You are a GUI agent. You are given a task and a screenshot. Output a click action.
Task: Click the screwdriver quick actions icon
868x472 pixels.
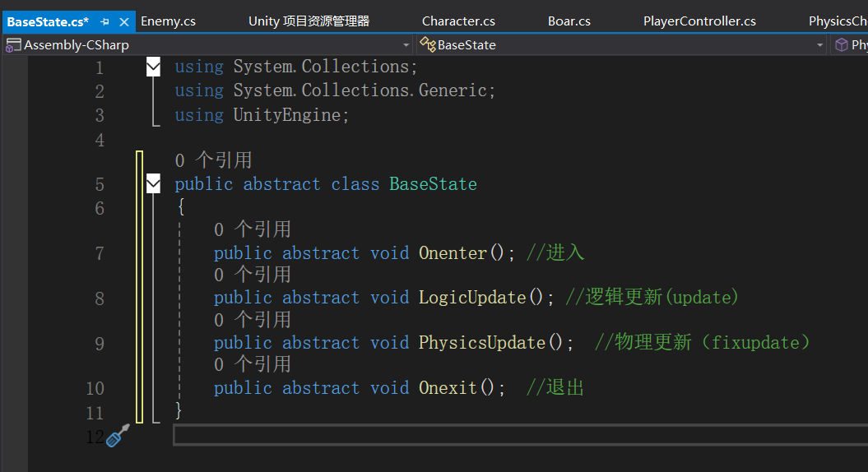click(x=118, y=436)
